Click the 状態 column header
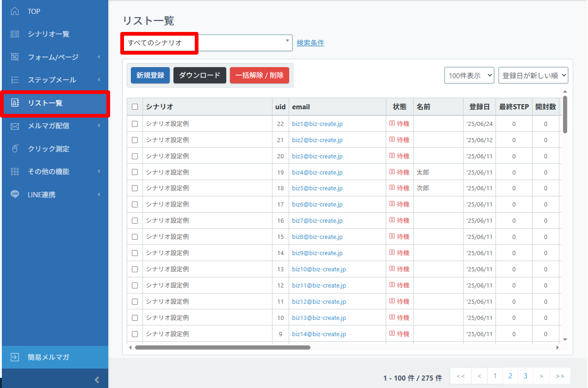 [x=400, y=107]
